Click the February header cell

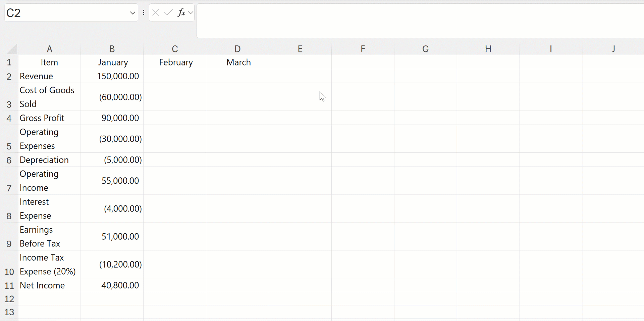(x=175, y=62)
